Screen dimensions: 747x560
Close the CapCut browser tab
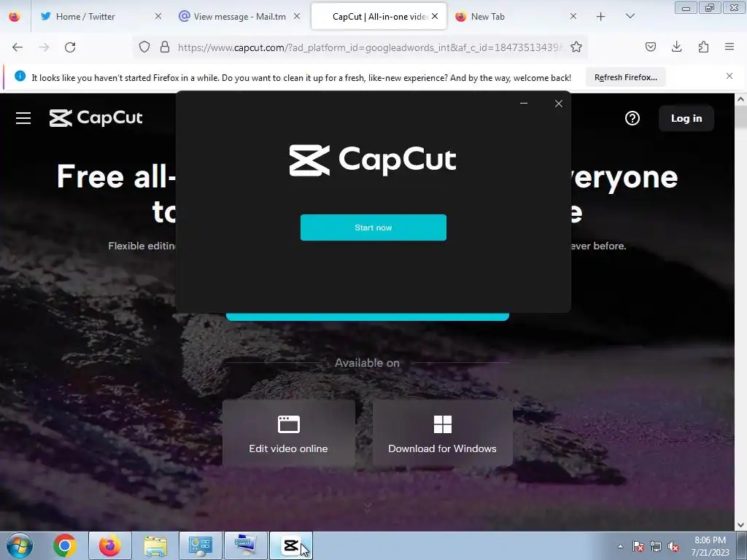435,16
